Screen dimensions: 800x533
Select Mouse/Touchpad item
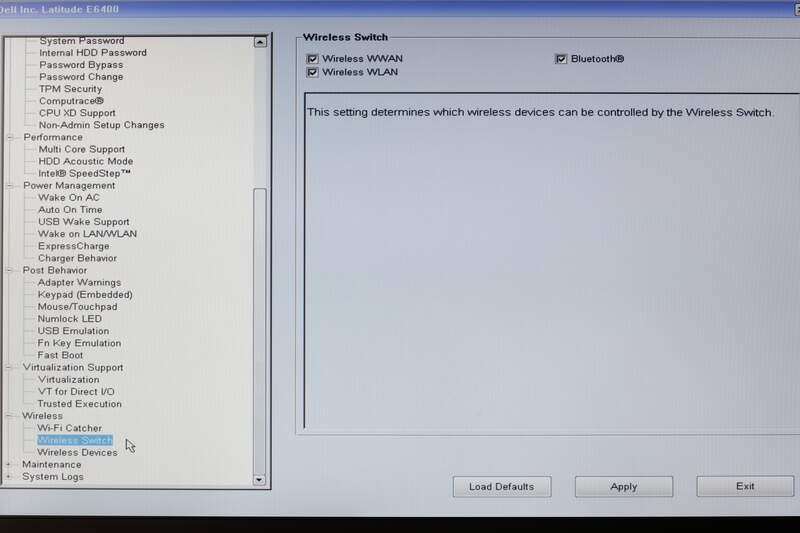[x=78, y=307]
